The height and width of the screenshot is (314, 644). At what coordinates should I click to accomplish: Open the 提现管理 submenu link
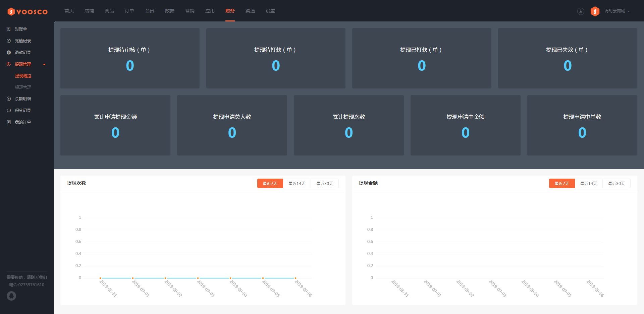[x=23, y=87]
